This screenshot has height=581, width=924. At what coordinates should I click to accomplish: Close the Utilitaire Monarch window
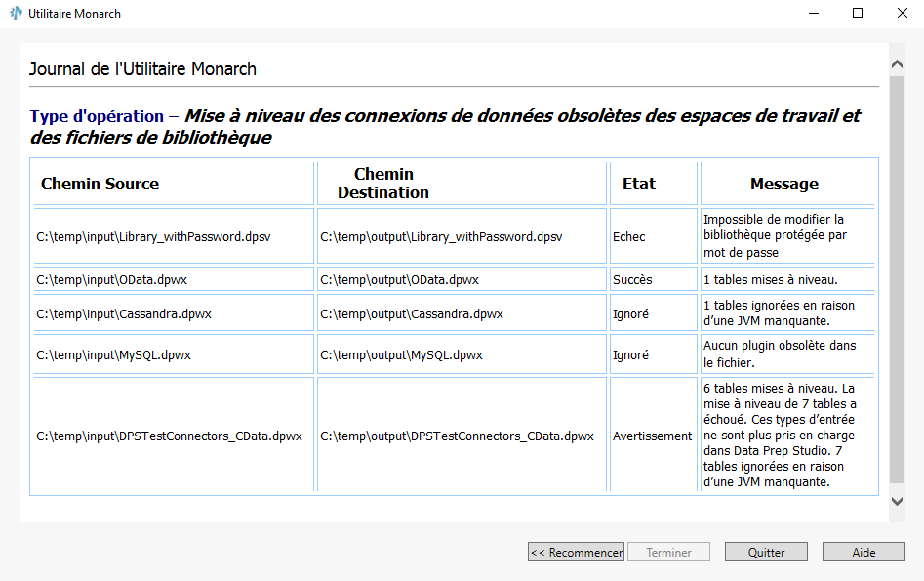pyautogui.click(x=902, y=14)
